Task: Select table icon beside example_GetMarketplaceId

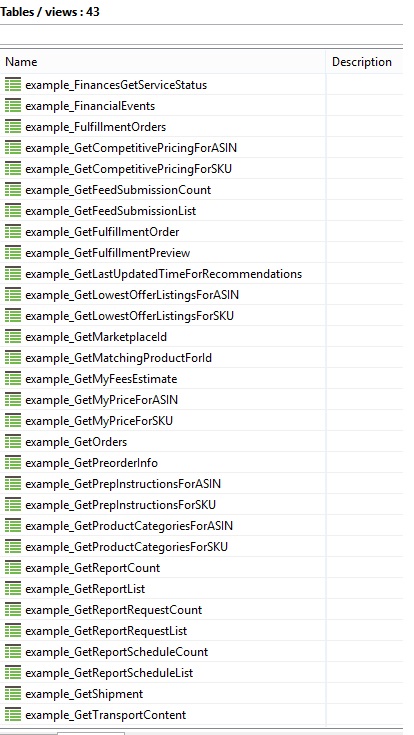Action: point(13,337)
